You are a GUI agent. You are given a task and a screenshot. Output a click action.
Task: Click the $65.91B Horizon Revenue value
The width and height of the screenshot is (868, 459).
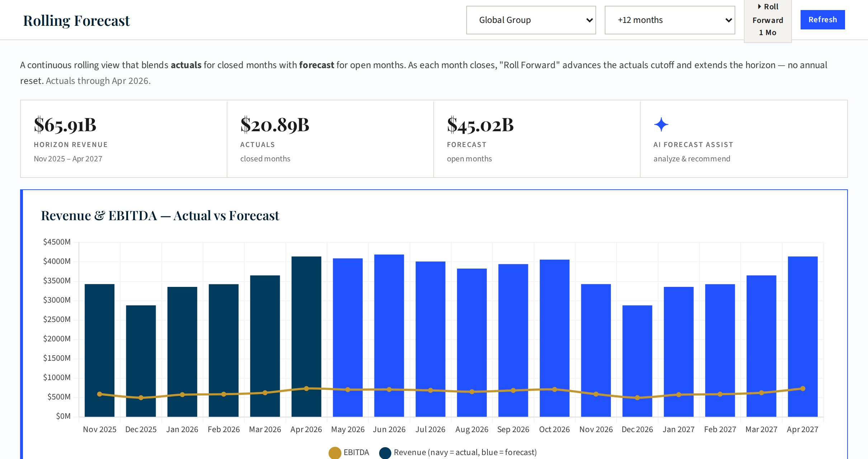click(x=65, y=125)
